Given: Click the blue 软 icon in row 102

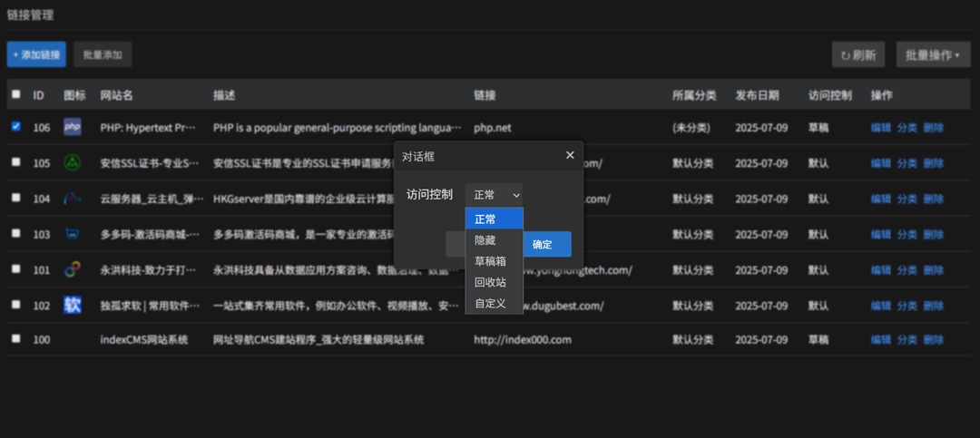Looking at the screenshot, I should click(x=73, y=305).
